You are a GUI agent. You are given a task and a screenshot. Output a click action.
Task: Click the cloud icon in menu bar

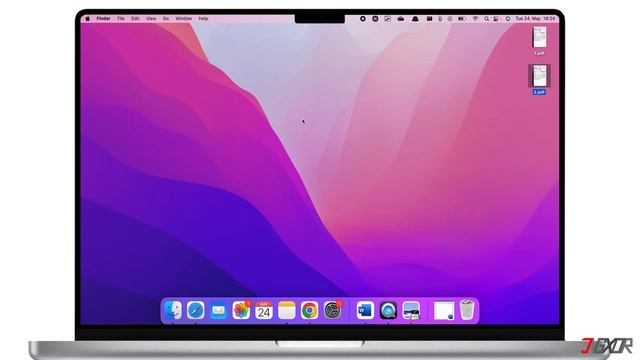pos(401,19)
